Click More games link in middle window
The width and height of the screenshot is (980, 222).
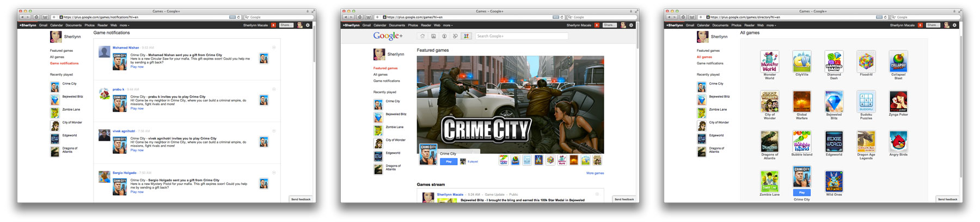(595, 173)
